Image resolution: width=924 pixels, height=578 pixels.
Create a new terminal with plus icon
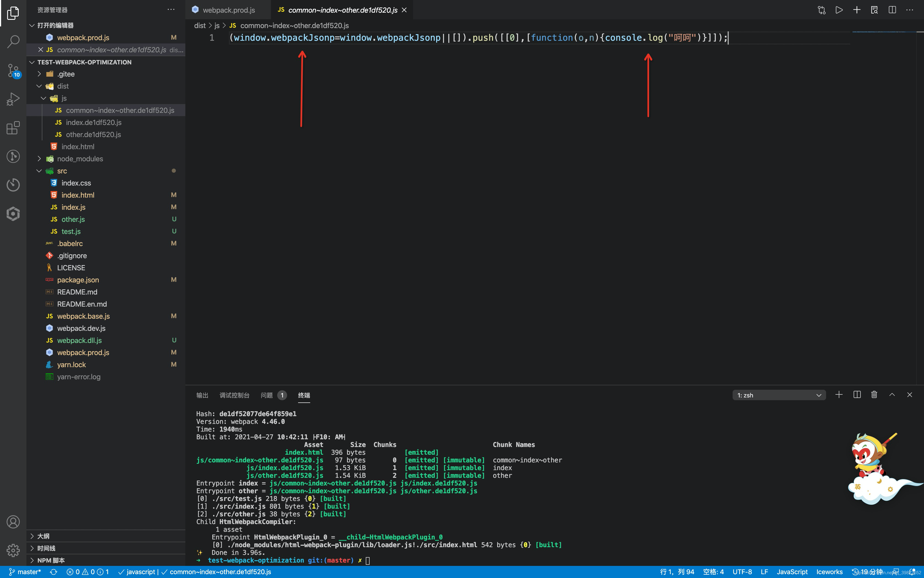[839, 394]
